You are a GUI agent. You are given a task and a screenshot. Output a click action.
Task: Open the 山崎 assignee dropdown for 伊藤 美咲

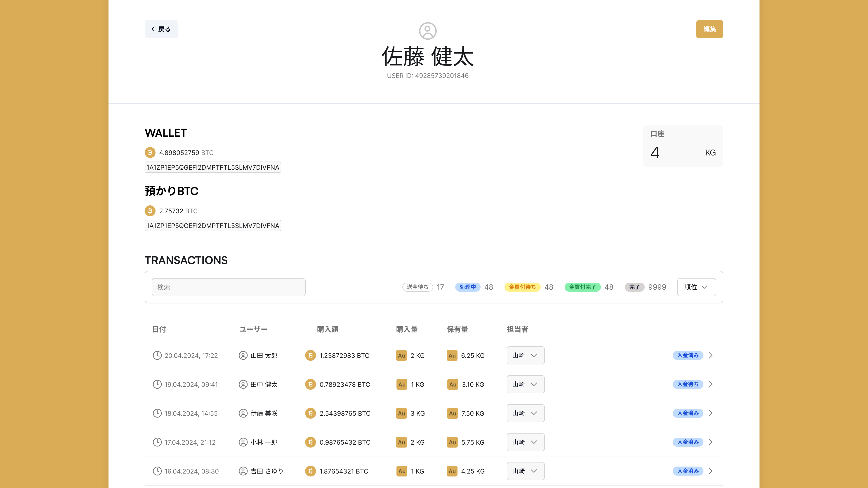tap(525, 413)
